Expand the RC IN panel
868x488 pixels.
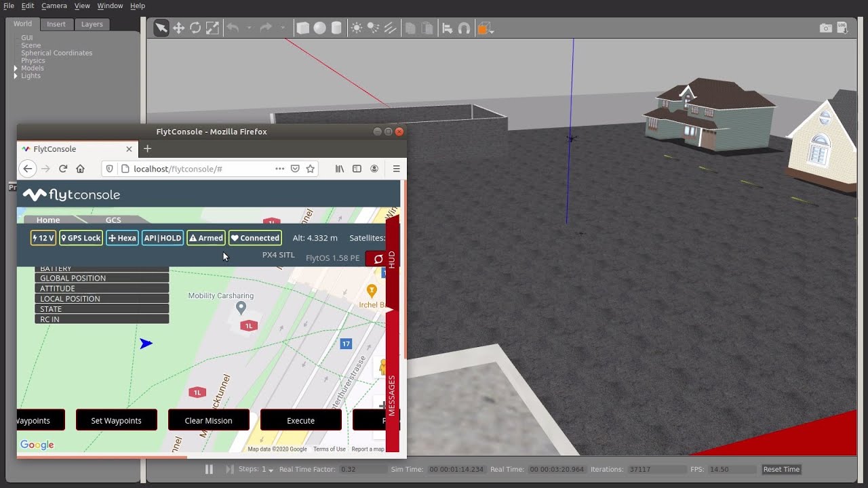coord(102,319)
